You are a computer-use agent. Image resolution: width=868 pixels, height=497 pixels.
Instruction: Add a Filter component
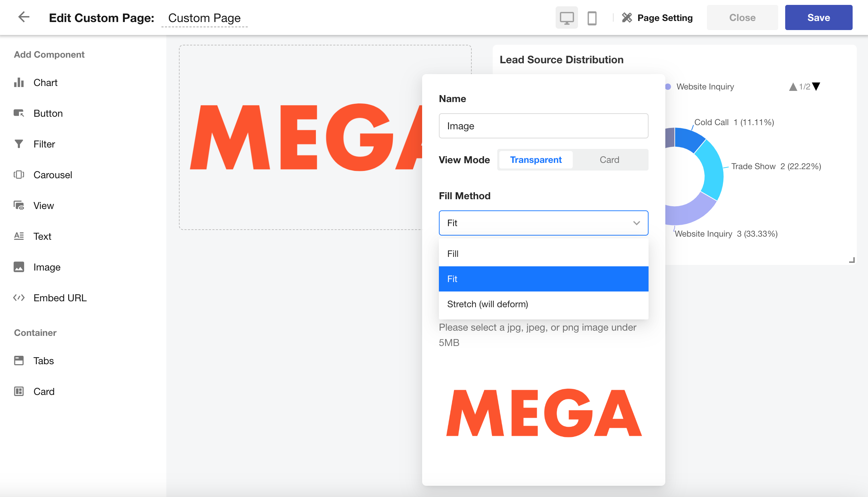(44, 144)
